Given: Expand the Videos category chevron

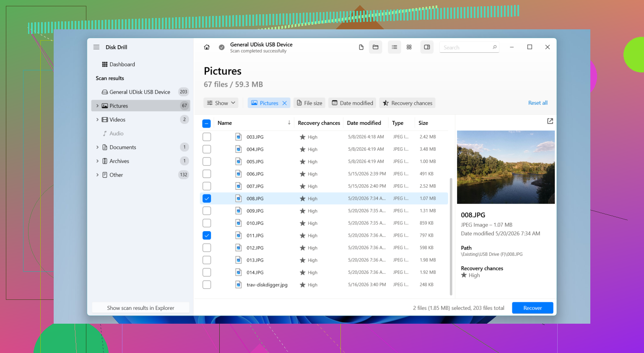Looking at the screenshot, I should click(97, 120).
